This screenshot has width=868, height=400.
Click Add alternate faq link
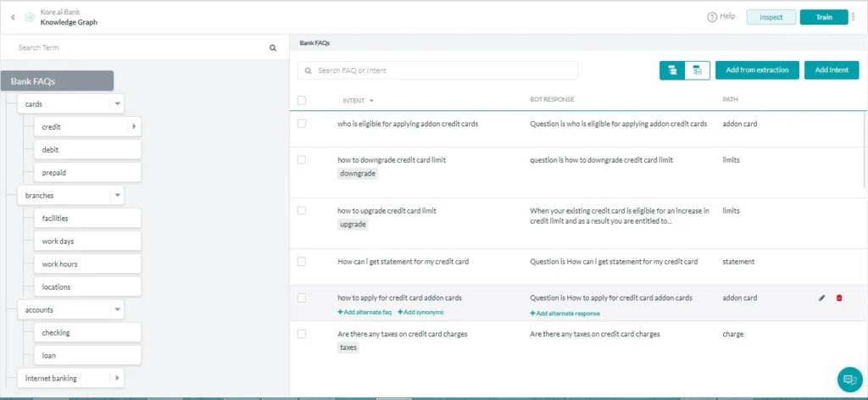point(364,313)
